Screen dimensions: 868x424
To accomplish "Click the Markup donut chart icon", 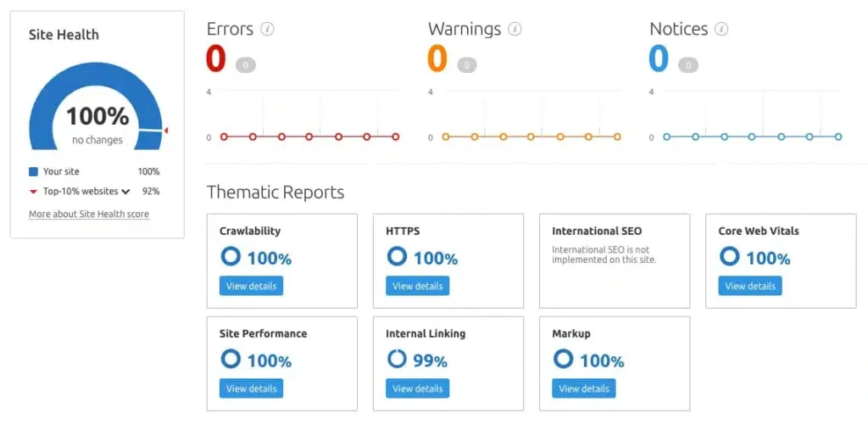I will (x=563, y=359).
